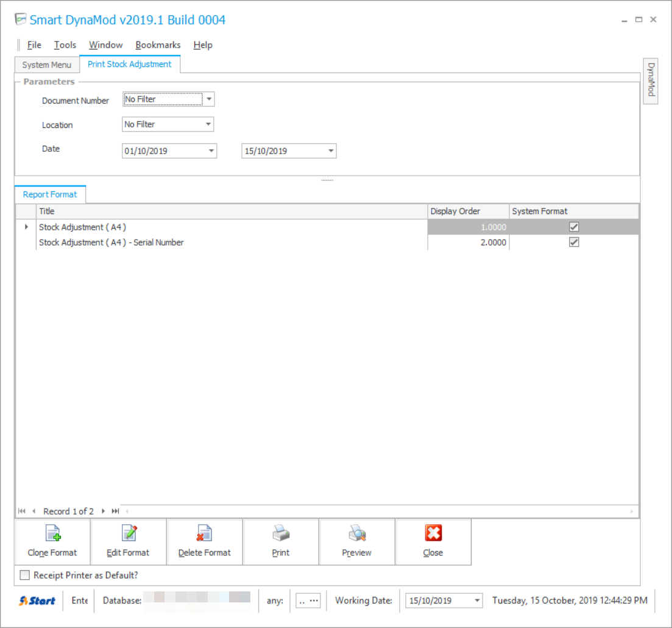This screenshot has height=628, width=672.
Task: Go to next record navigator arrow
Action: click(x=104, y=511)
